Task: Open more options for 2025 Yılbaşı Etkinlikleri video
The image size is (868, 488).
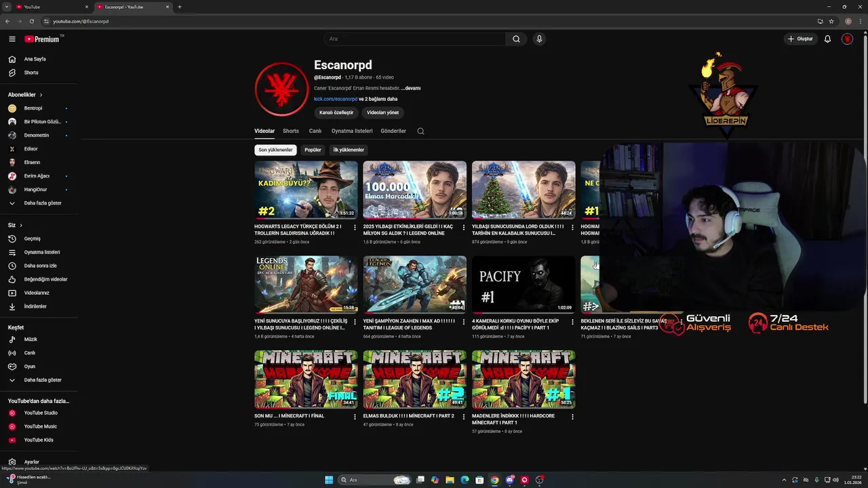Action: 464,227
